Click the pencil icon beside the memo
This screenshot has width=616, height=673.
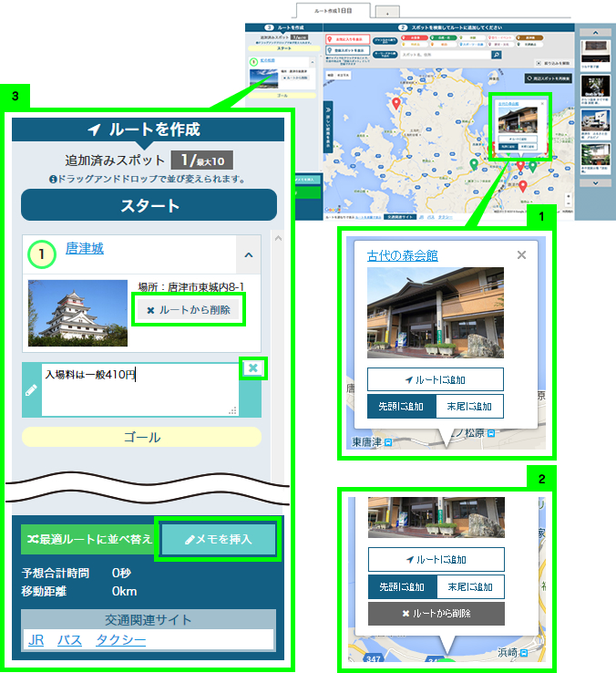tap(32, 390)
